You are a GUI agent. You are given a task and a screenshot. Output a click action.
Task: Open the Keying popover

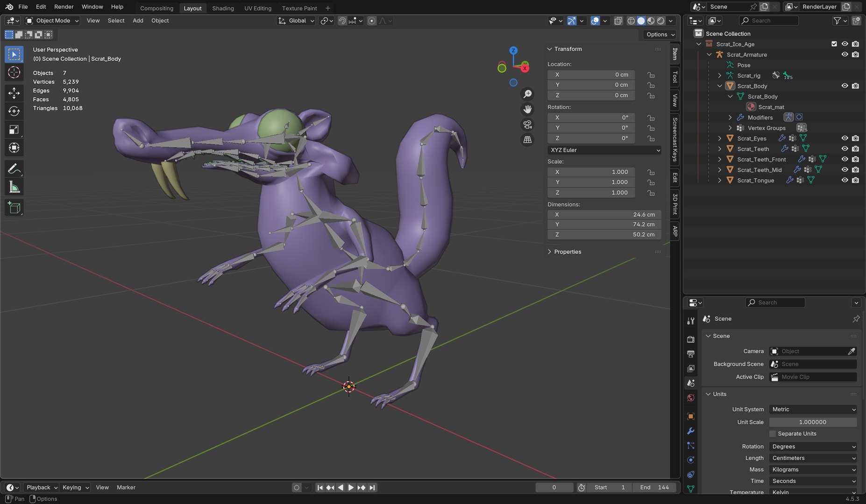tap(75, 487)
